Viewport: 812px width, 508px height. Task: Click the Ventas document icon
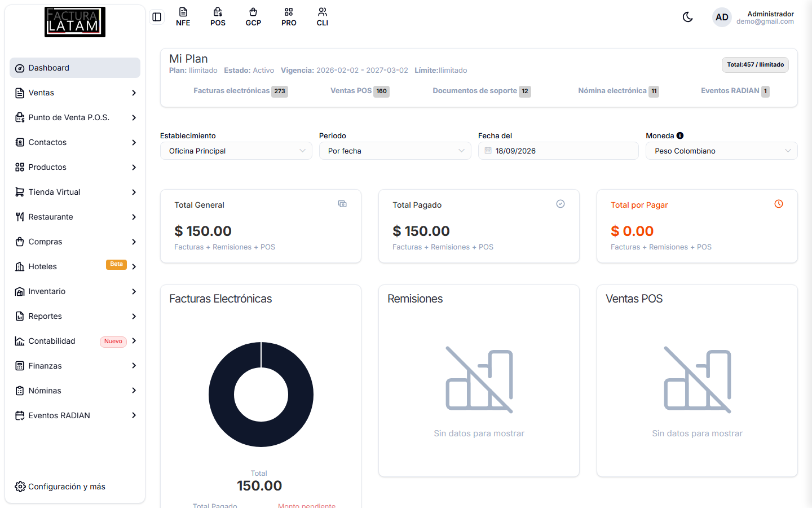click(x=20, y=93)
